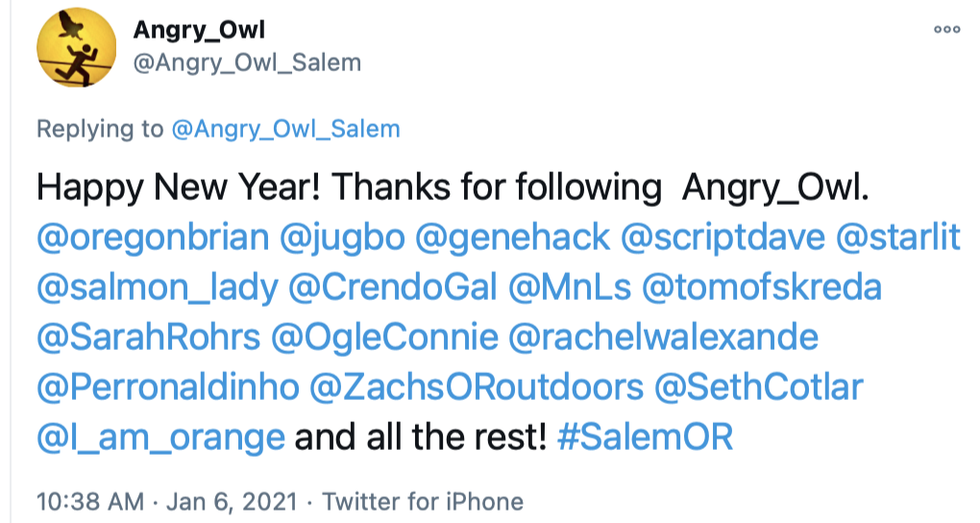Go to the @ZachsORoutdoors mention
Screen dimensions: 980x523
(477, 387)
